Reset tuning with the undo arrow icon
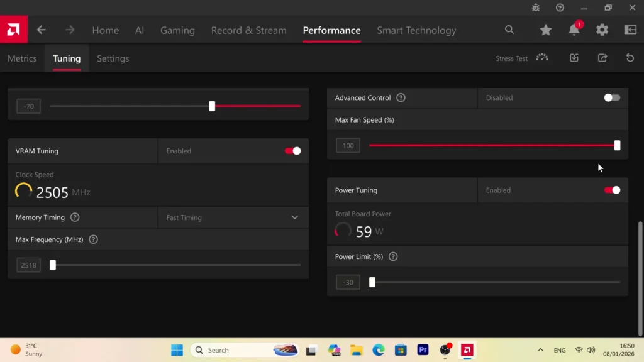This screenshot has height=362, width=644. tap(630, 58)
